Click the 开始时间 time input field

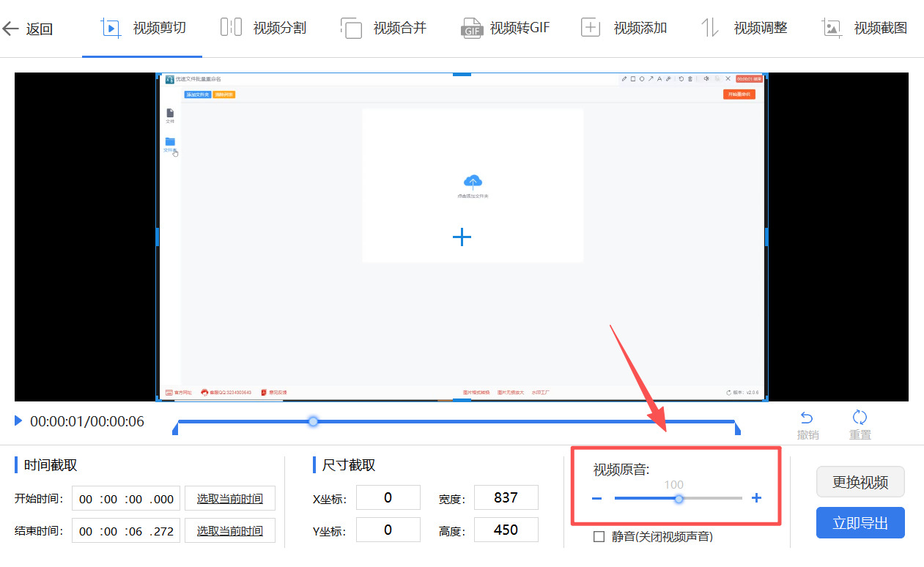[126, 499]
